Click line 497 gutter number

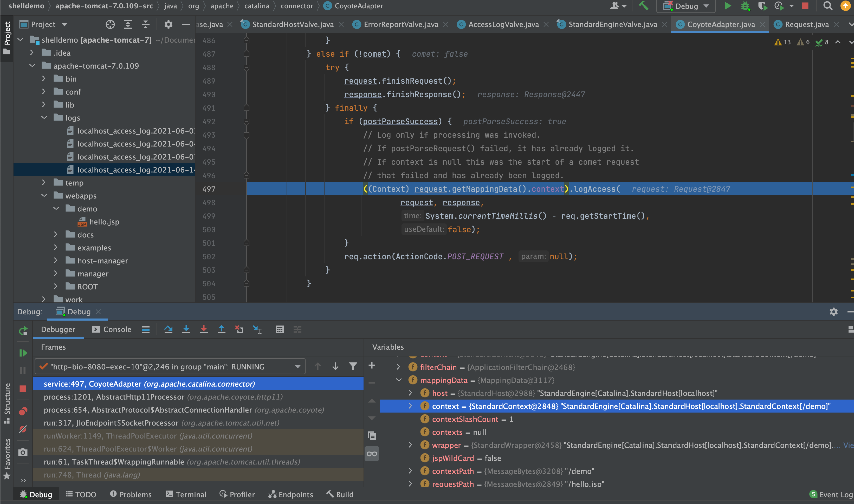[209, 189]
